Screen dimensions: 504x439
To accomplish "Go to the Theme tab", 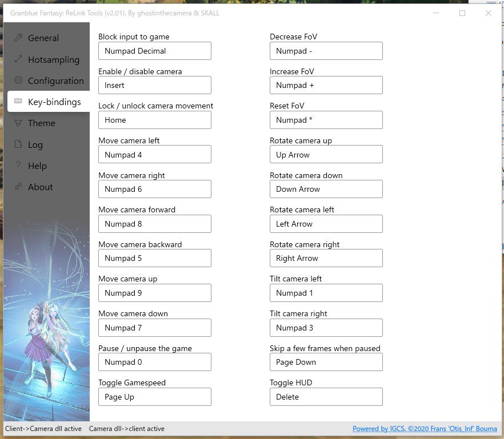I will coord(48,123).
